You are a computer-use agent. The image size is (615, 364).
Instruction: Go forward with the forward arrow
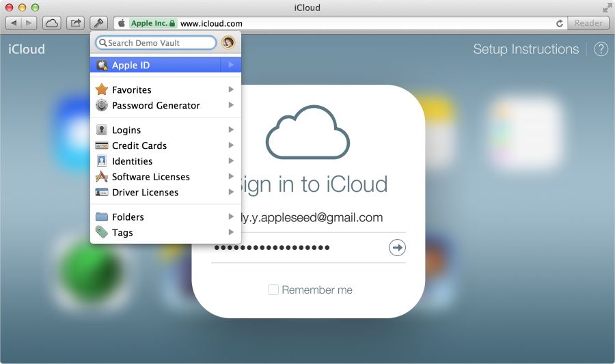[29, 23]
